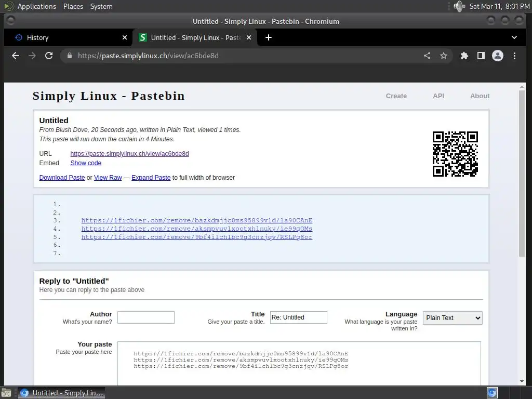Click the Simply Linux - Pastebin heading

[109, 96]
